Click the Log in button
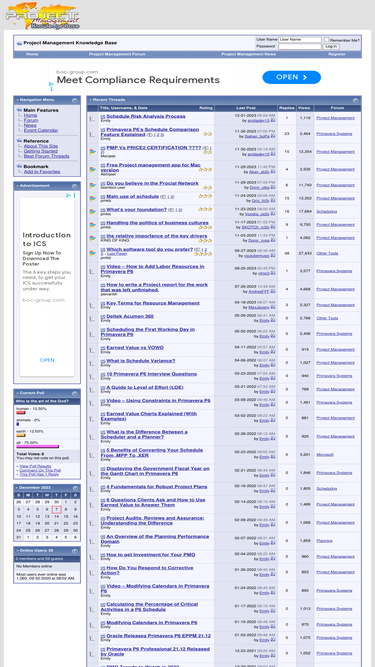Viewport: 375px width, 667px height. (x=331, y=46)
